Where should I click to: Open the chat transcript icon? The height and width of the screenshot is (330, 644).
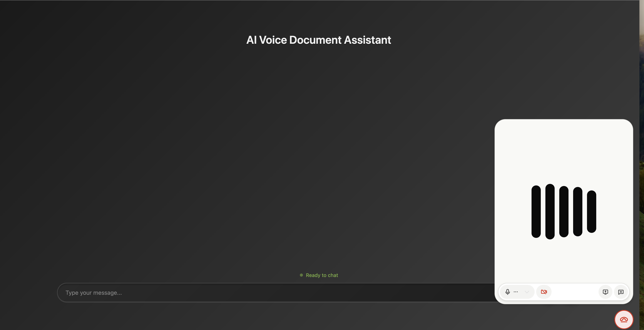(621, 292)
